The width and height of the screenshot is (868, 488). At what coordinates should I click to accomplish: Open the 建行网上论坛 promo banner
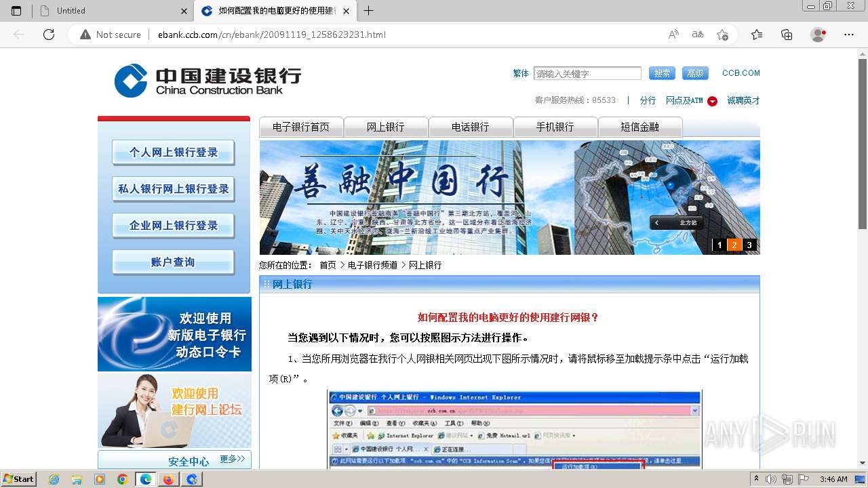click(174, 410)
